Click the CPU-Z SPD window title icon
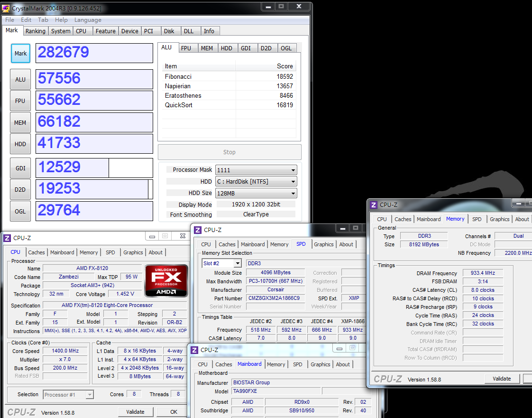Image resolution: width=532 pixels, height=418 pixels. coord(198,230)
